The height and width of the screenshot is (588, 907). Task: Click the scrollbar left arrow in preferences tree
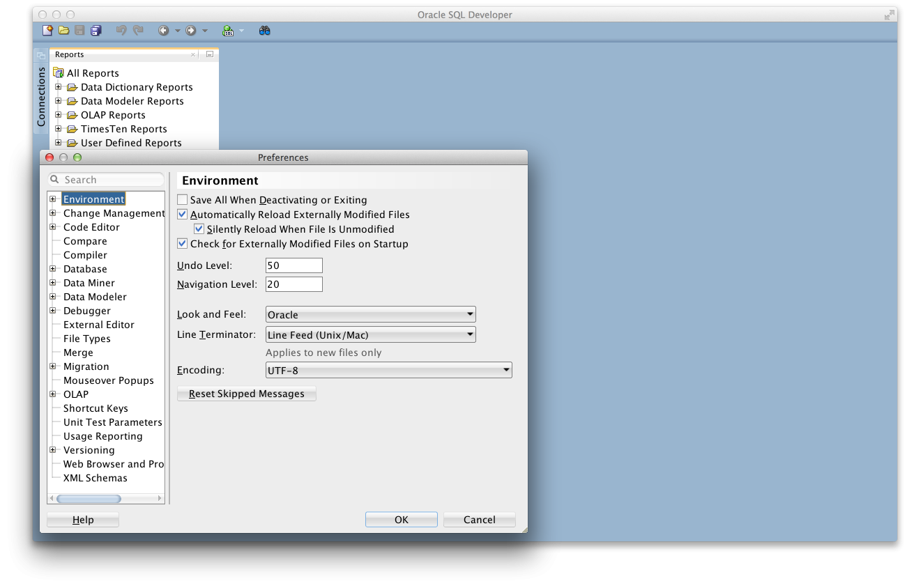pos(52,499)
